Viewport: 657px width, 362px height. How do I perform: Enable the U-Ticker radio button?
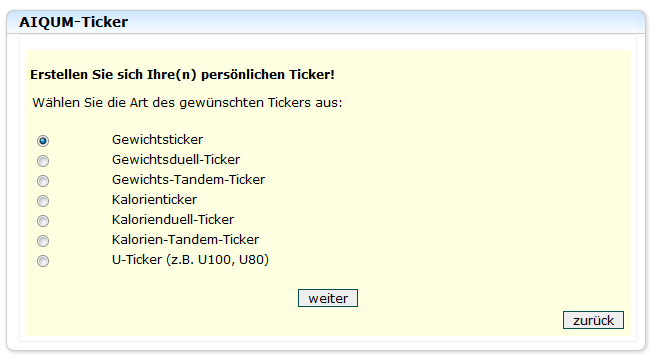pyautogui.click(x=43, y=261)
